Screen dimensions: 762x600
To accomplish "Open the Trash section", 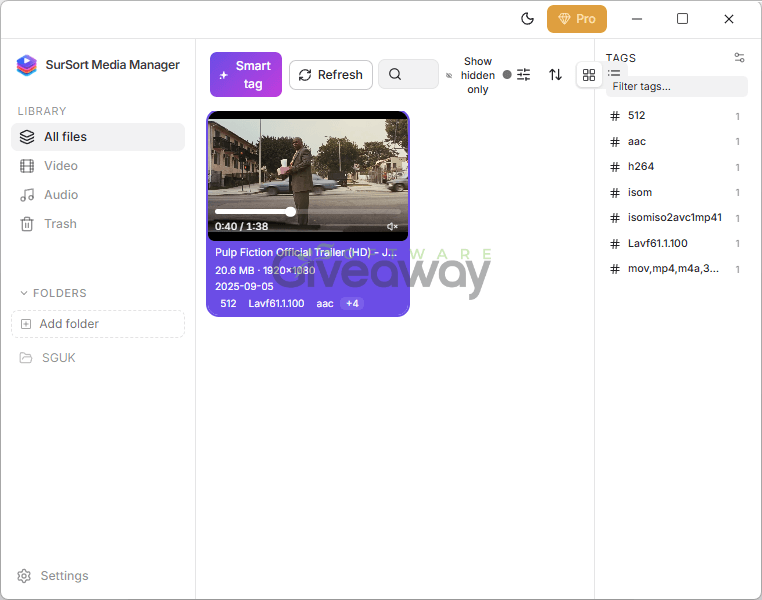I will 98,224.
